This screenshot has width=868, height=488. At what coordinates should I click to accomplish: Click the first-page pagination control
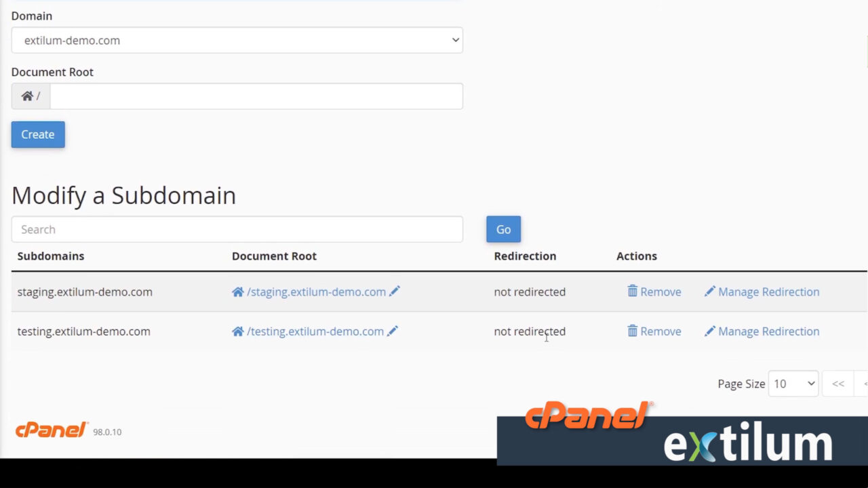837,384
